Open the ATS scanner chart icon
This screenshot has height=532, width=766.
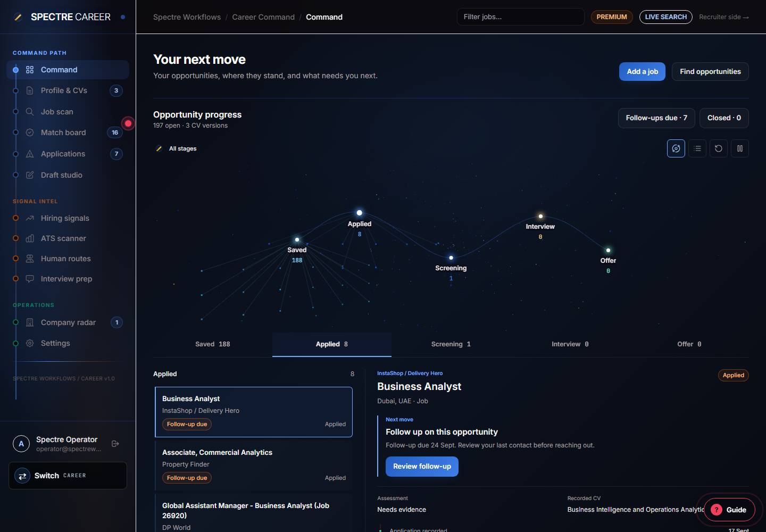(30, 238)
